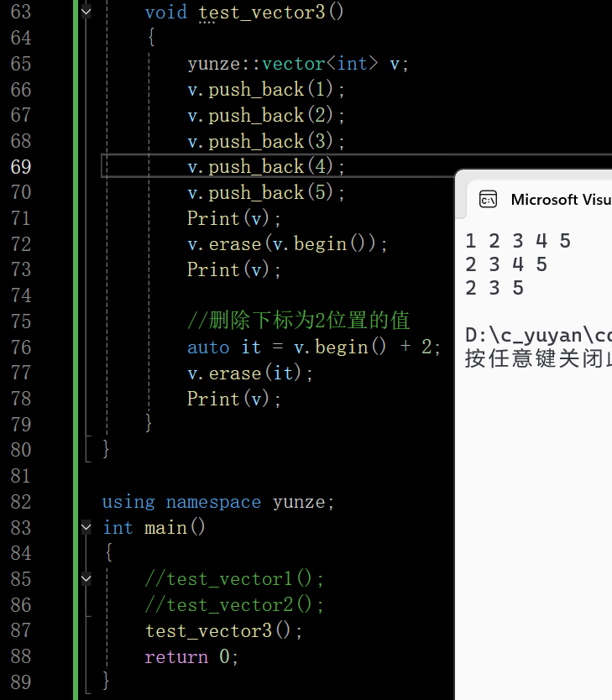Click v.erase(v.begin()); statement

[287, 244]
